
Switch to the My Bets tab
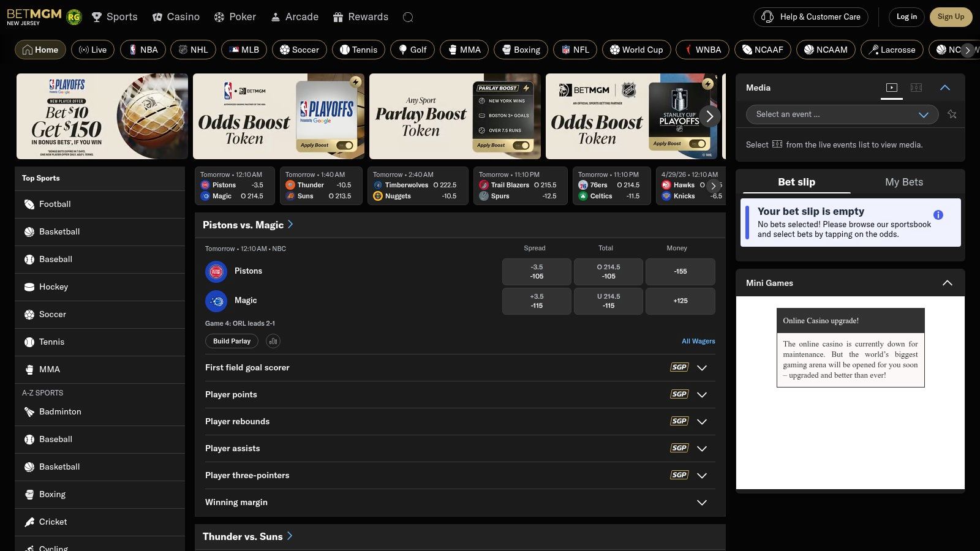click(905, 182)
